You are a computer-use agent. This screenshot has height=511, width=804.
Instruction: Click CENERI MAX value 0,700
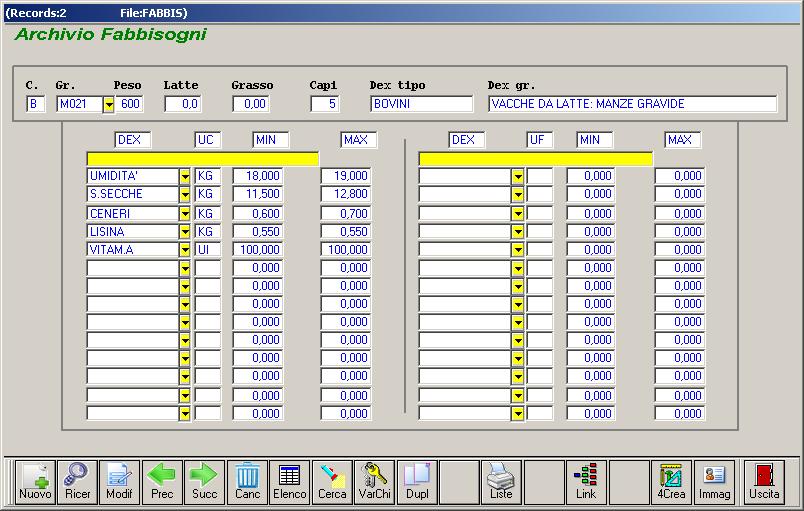346,214
